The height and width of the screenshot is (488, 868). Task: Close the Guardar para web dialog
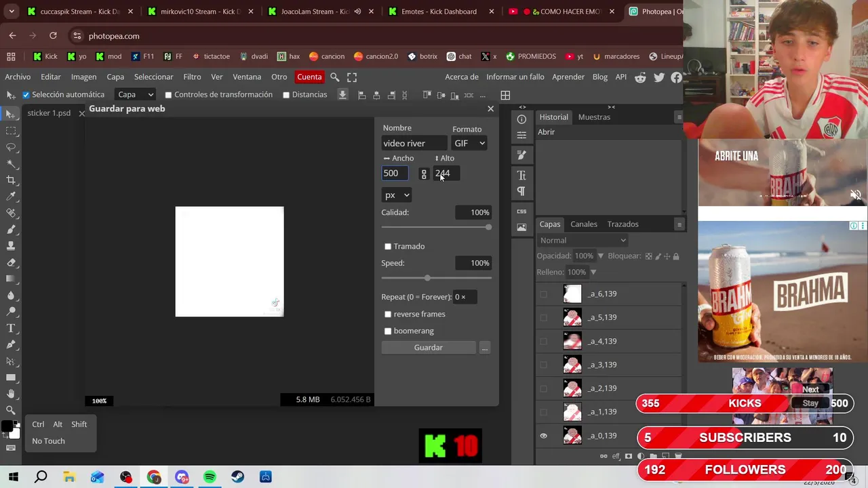490,109
